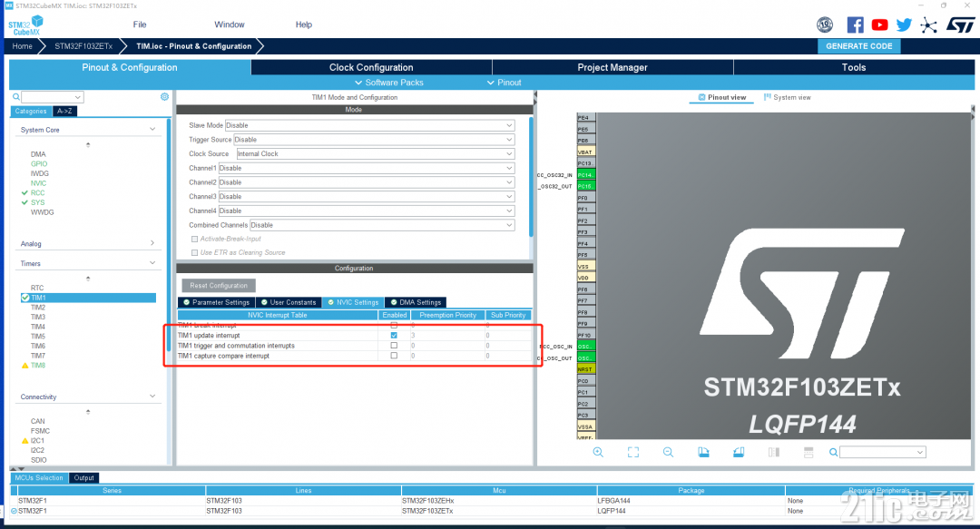
Task: Click the horizontal split view icon
Action: click(x=808, y=452)
